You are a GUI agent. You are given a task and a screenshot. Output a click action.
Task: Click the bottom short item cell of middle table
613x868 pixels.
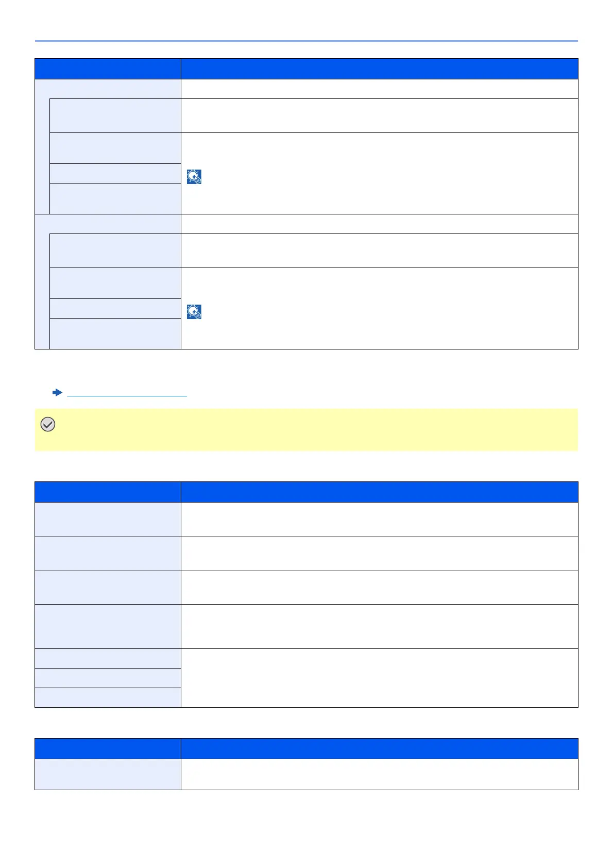pos(108,697)
